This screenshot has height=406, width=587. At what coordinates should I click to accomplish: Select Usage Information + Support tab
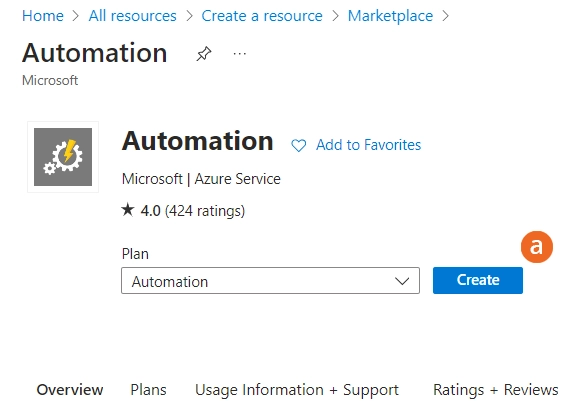click(297, 390)
